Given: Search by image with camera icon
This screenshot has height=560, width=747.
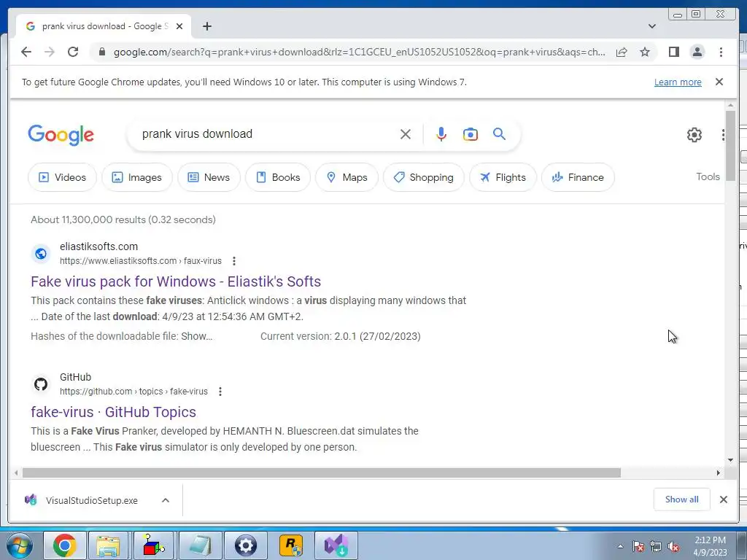Looking at the screenshot, I should pyautogui.click(x=471, y=134).
